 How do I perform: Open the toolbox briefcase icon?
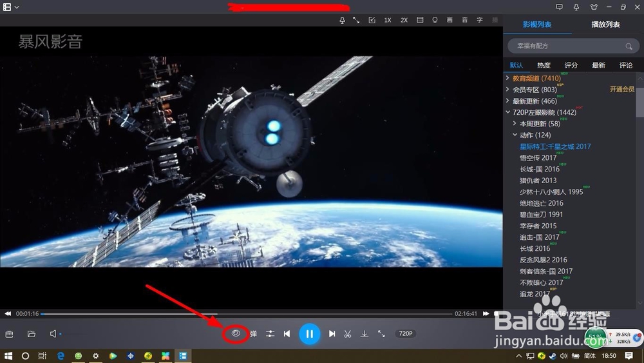tap(10, 334)
